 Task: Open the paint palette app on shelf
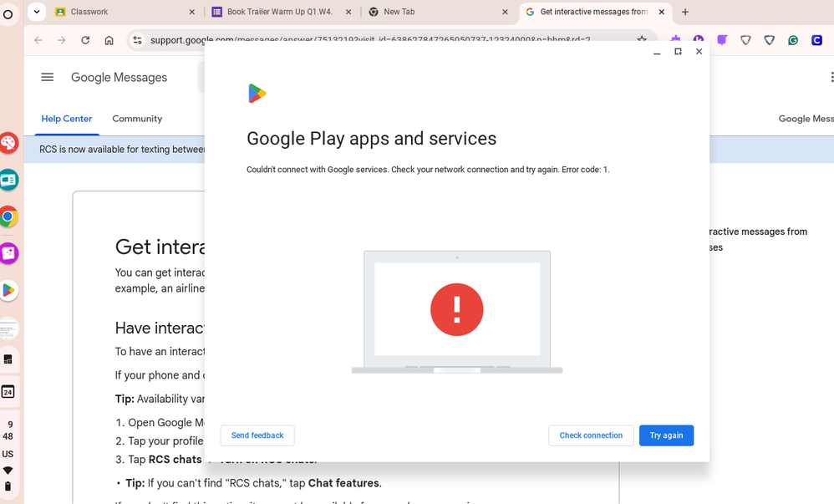[8, 143]
